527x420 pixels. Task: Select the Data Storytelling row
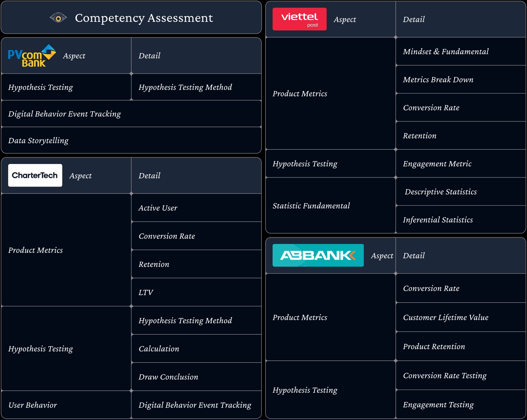tap(38, 140)
